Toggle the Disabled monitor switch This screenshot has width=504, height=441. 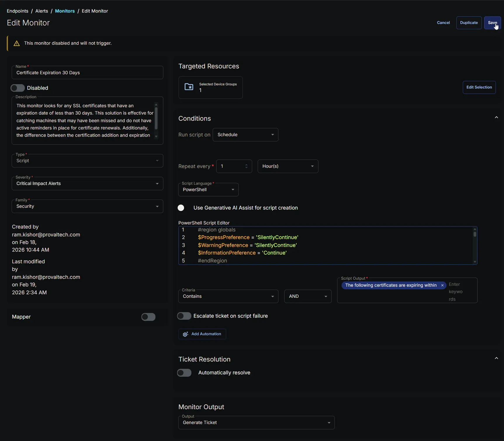pos(18,88)
